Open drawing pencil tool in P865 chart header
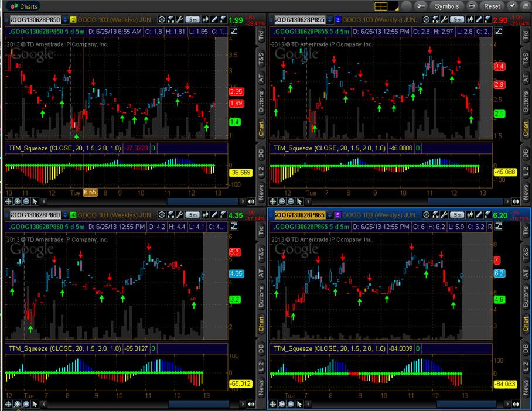The image size is (532, 411). click(x=479, y=215)
